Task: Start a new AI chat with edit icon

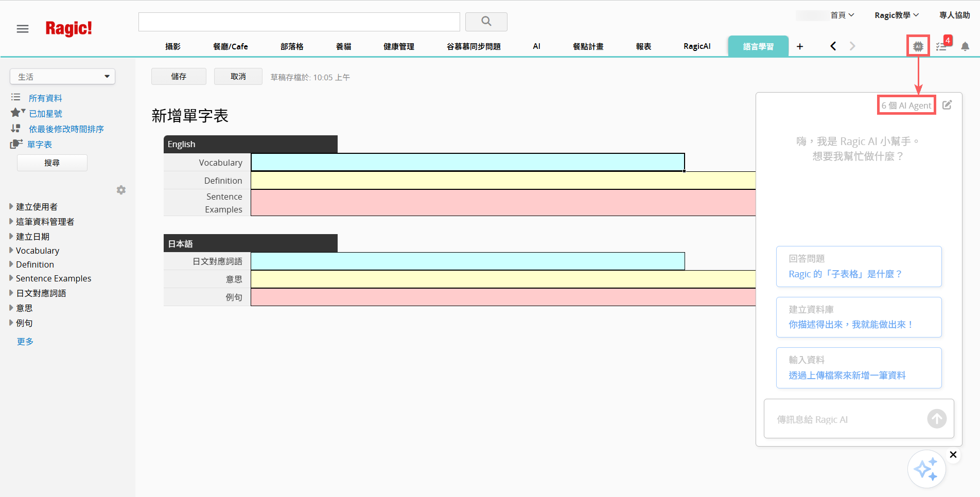Action: (x=947, y=105)
